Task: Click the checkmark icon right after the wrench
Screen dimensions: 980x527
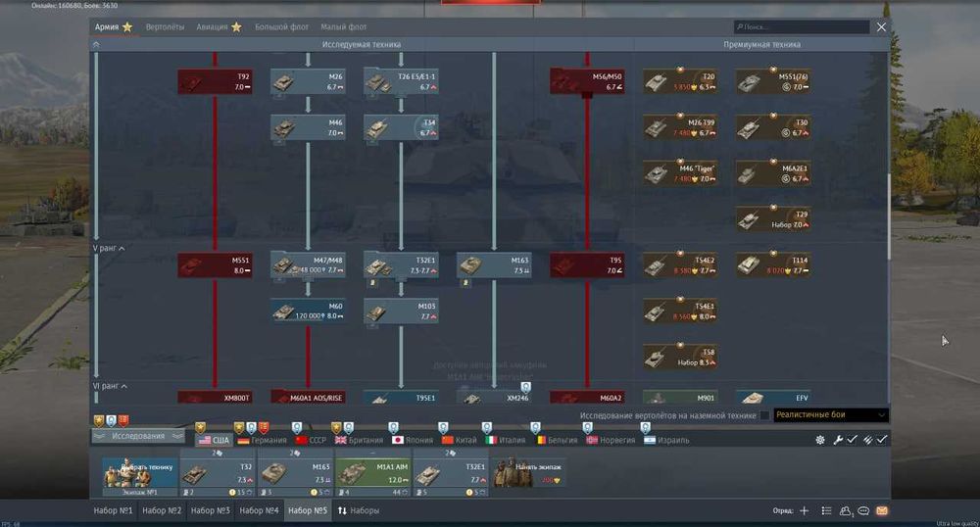Action: [852, 440]
